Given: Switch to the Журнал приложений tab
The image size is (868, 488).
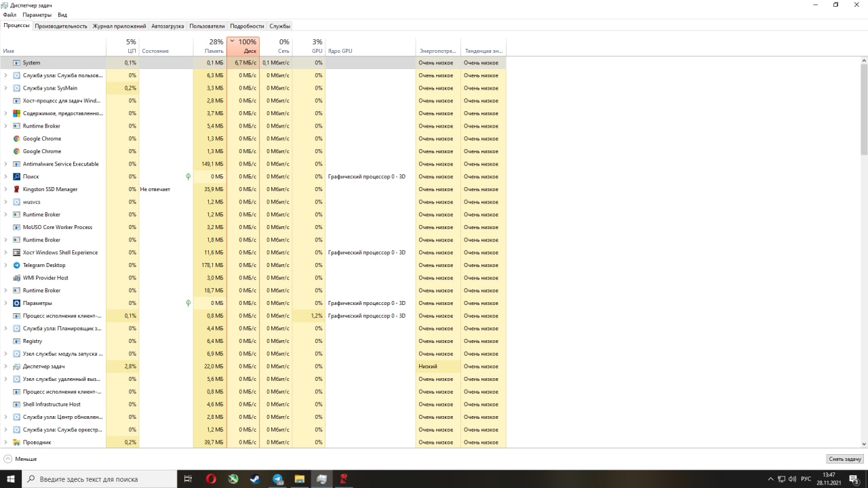Looking at the screenshot, I should pos(119,26).
